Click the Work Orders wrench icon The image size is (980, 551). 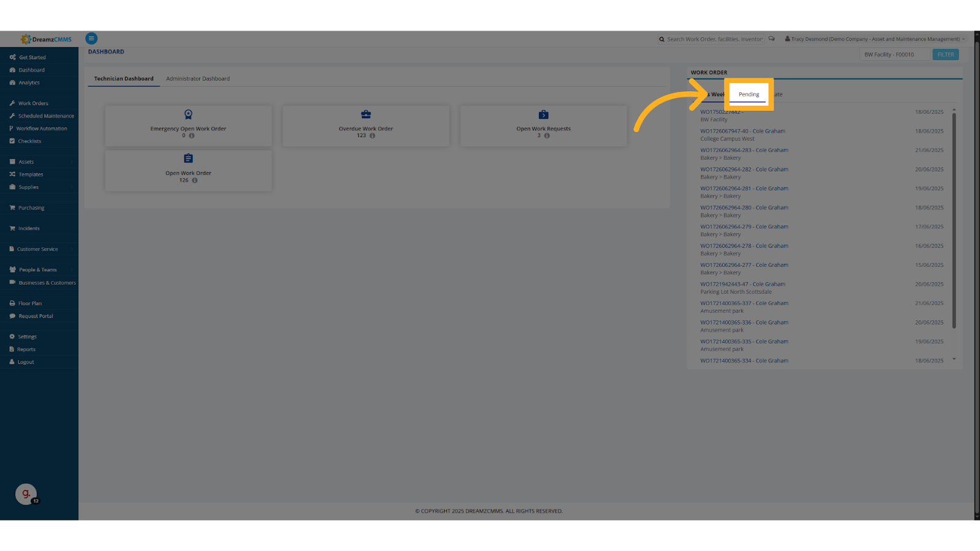12,103
